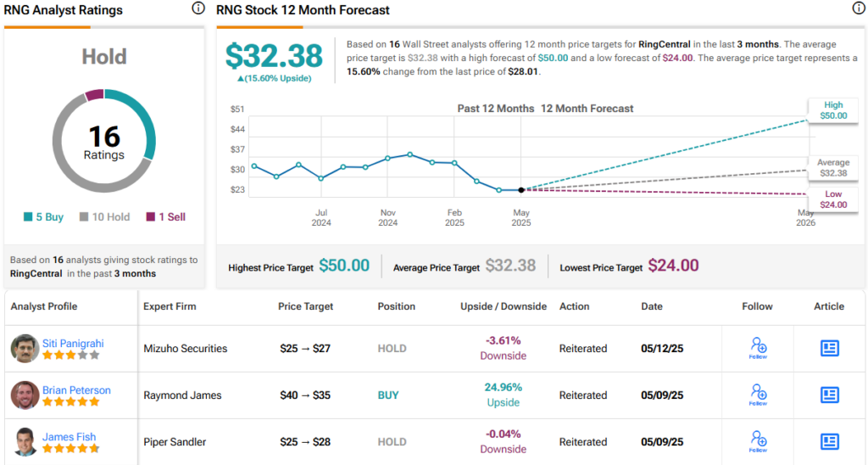Follow analyst Siti Panigrahi

pos(758,348)
